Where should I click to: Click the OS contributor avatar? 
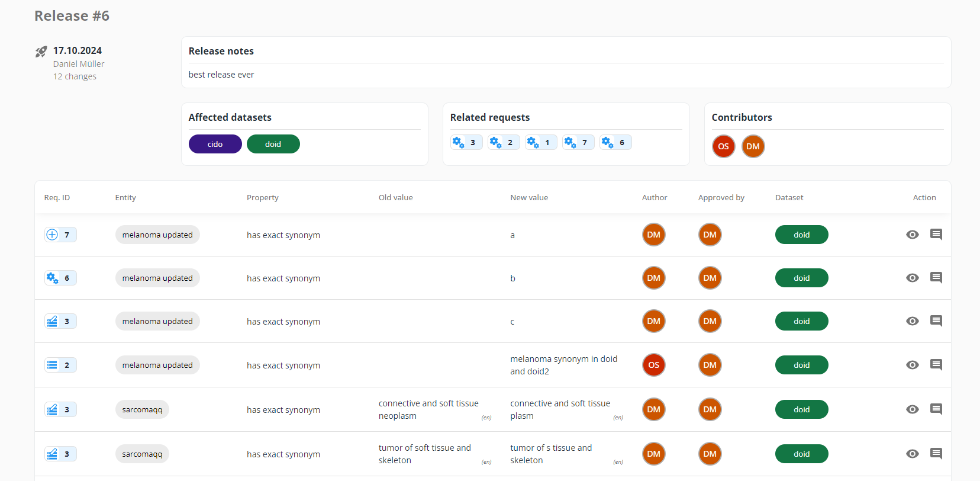coord(723,146)
